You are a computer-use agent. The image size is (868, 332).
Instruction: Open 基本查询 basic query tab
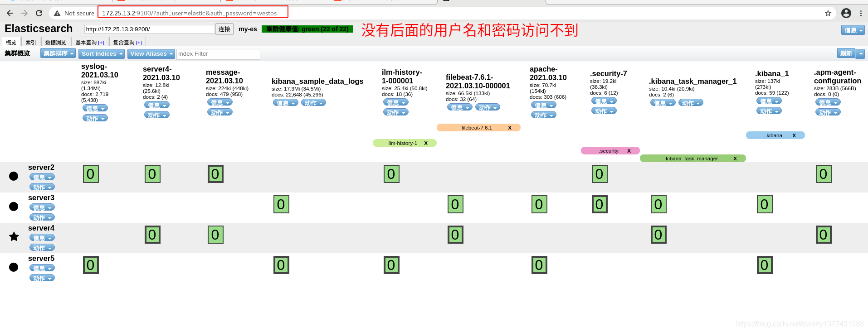(90, 42)
